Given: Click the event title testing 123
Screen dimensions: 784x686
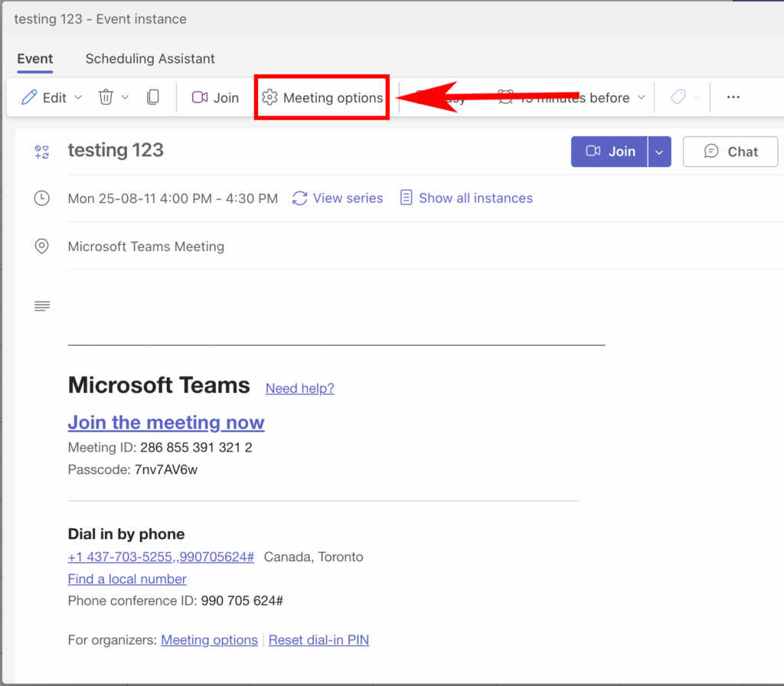Looking at the screenshot, I should click(116, 150).
